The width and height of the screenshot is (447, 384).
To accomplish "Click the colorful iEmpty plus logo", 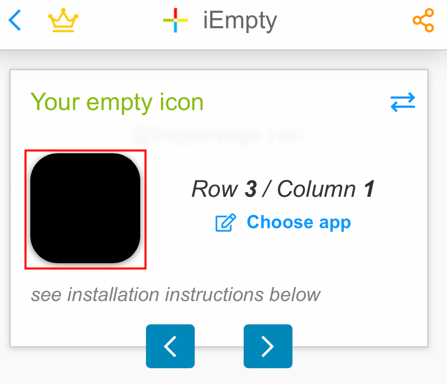I will click(175, 20).
